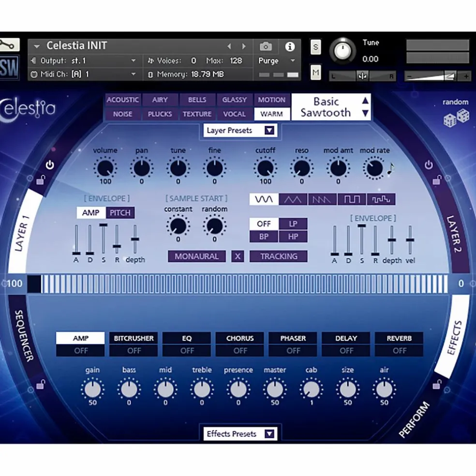Screen dimensions: 476x476
Task: Select the sawtooth LFO waveform icon
Action: [x=322, y=199]
